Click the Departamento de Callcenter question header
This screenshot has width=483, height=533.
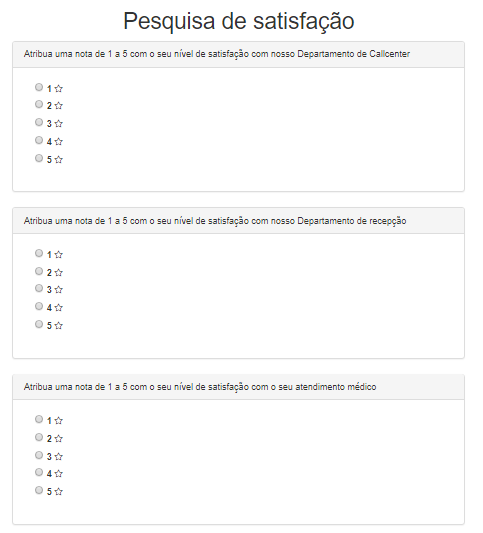point(239,54)
